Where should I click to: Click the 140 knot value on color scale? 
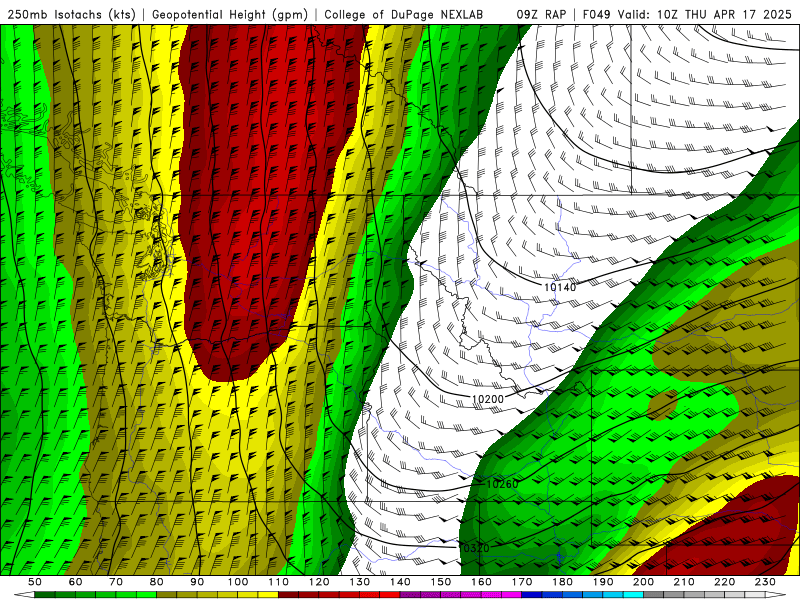[x=400, y=582]
